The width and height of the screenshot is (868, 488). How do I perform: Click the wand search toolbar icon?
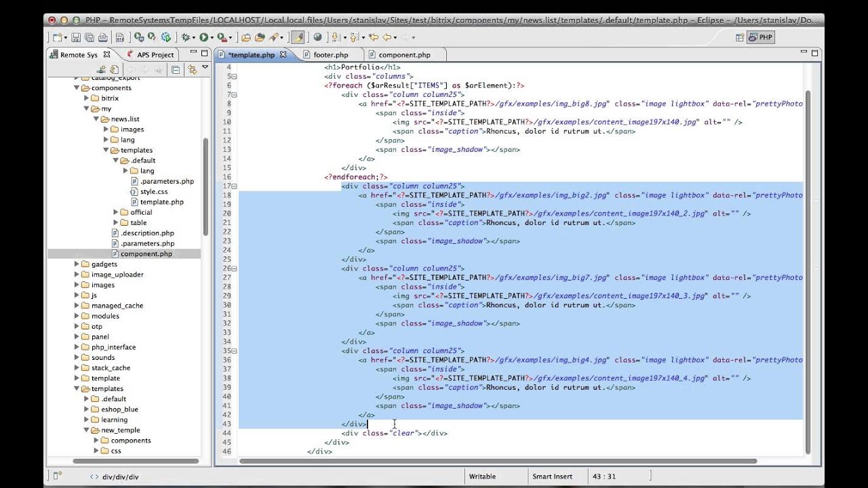pos(274,37)
